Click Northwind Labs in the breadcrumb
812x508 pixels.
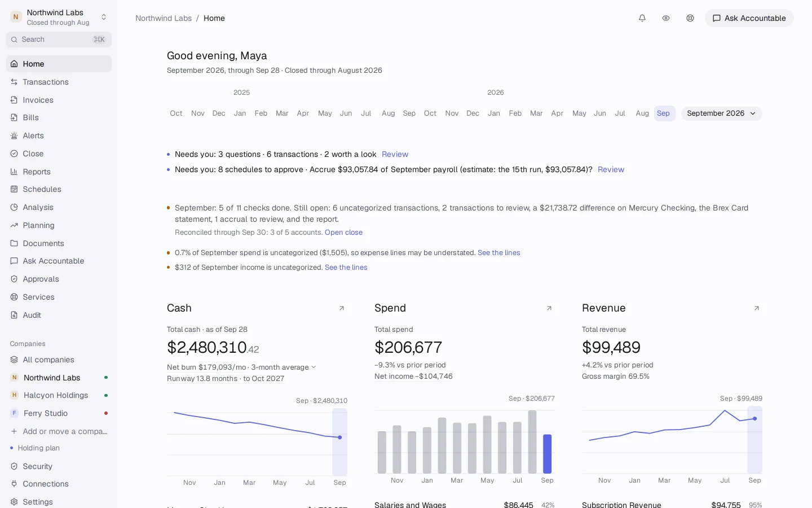click(164, 18)
